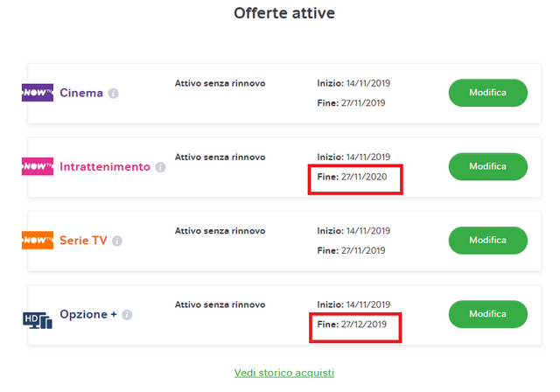Modify the Cinema offer with the Modifica button
This screenshot has width=560, height=392.
[488, 93]
